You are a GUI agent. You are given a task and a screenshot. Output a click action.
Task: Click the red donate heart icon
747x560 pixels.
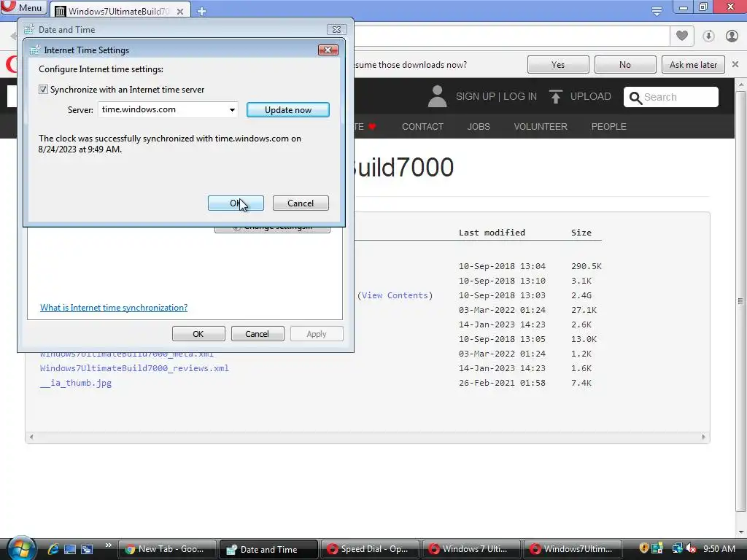click(372, 127)
